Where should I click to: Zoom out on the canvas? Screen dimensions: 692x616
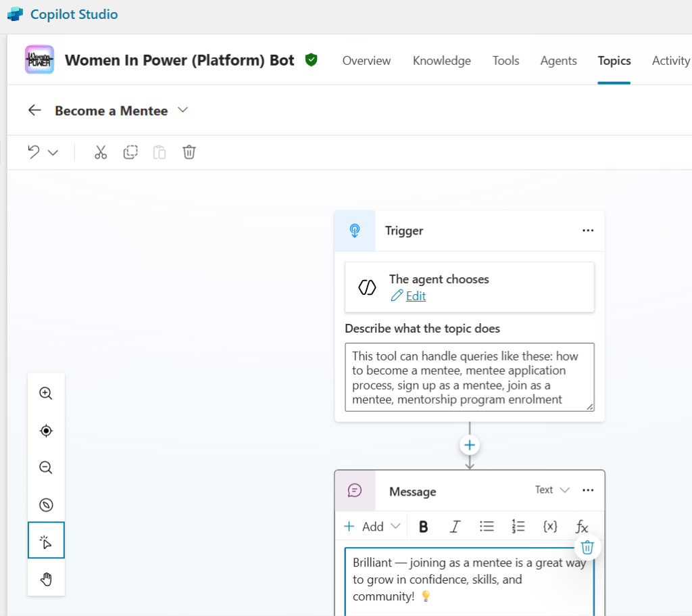[46, 468]
